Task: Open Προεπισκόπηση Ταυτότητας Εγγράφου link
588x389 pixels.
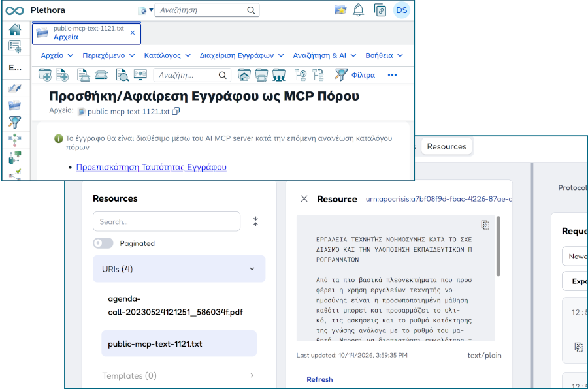Action: (151, 167)
